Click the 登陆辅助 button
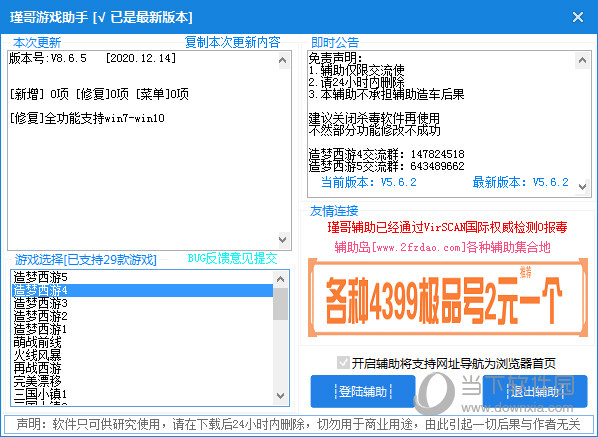 coord(363,391)
